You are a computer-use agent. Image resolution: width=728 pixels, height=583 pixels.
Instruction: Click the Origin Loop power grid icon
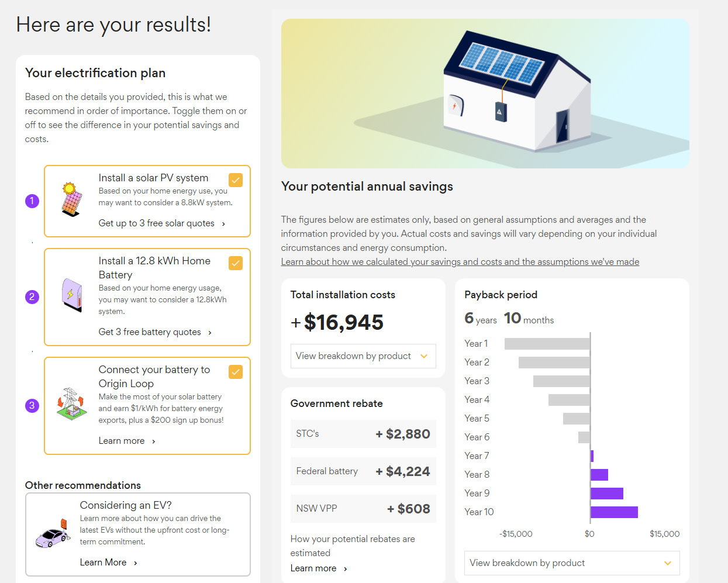point(71,403)
